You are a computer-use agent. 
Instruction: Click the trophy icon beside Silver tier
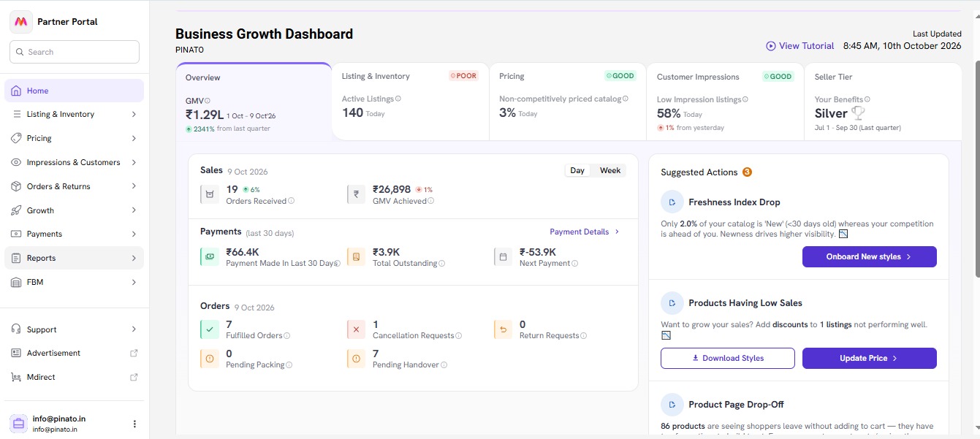(858, 113)
